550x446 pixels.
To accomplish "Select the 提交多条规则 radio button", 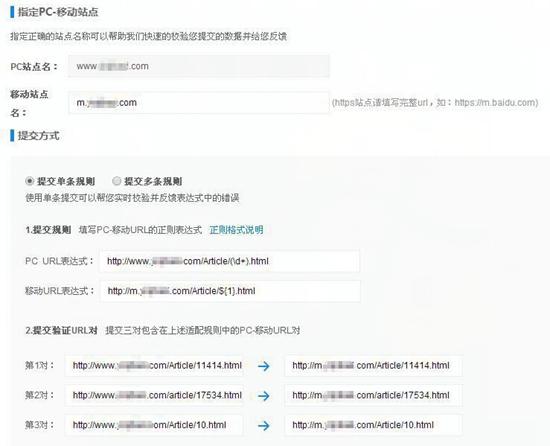I will point(116,181).
